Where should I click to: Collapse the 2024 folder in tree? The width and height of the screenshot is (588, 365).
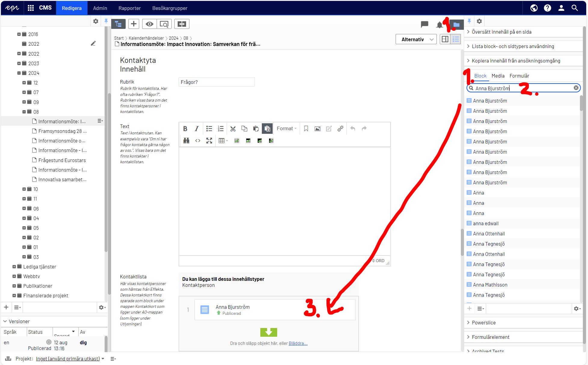[x=19, y=73]
